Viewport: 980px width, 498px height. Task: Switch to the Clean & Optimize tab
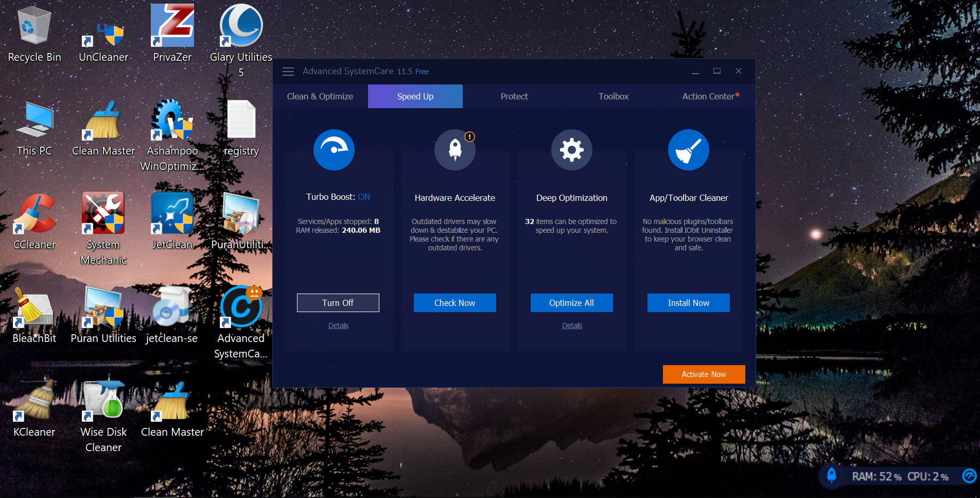click(x=320, y=96)
